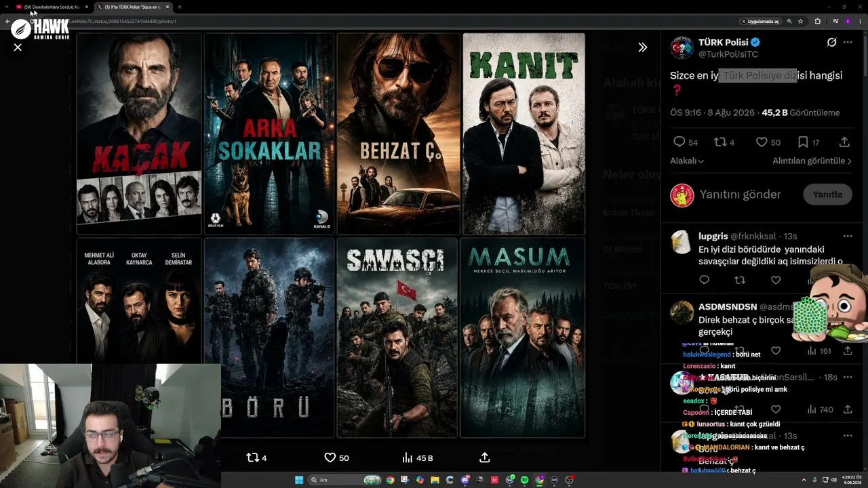Screen dimensions: 868x488
Task: Open lupgris username link
Action: (713, 236)
